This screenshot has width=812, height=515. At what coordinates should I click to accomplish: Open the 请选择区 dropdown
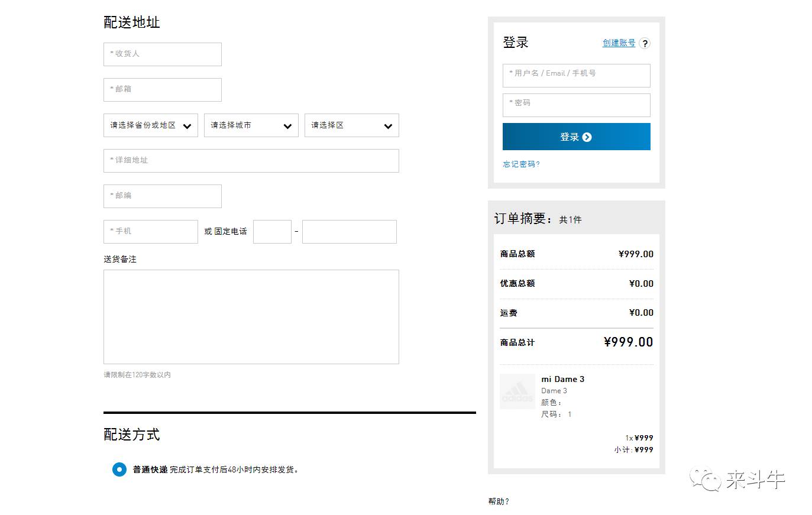352,125
